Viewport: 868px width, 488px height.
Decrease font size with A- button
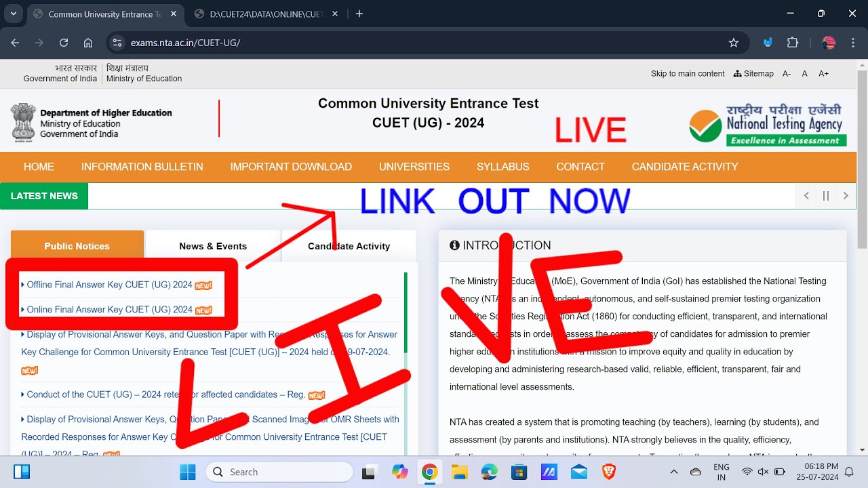787,73
